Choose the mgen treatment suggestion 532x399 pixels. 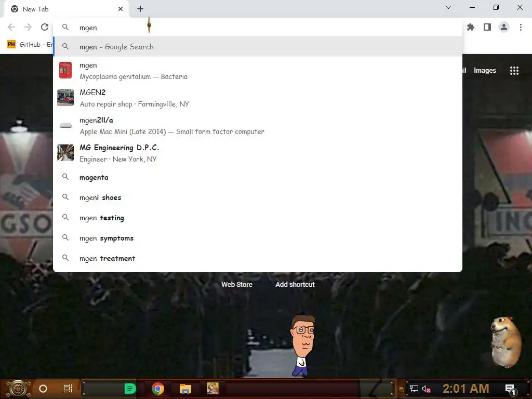click(x=258, y=258)
